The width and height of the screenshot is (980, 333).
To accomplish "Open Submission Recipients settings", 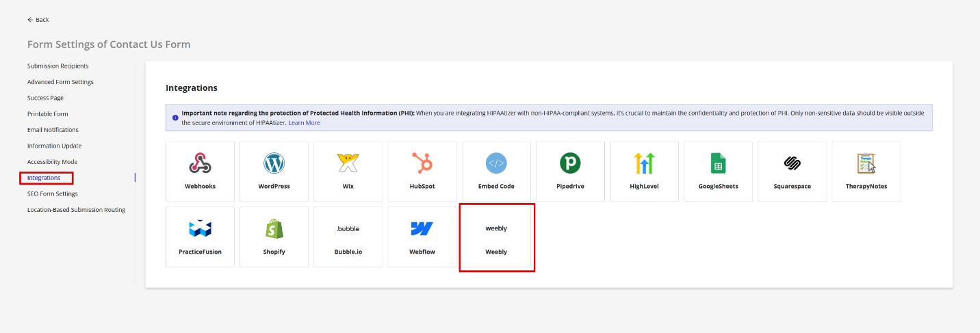I will coord(57,66).
